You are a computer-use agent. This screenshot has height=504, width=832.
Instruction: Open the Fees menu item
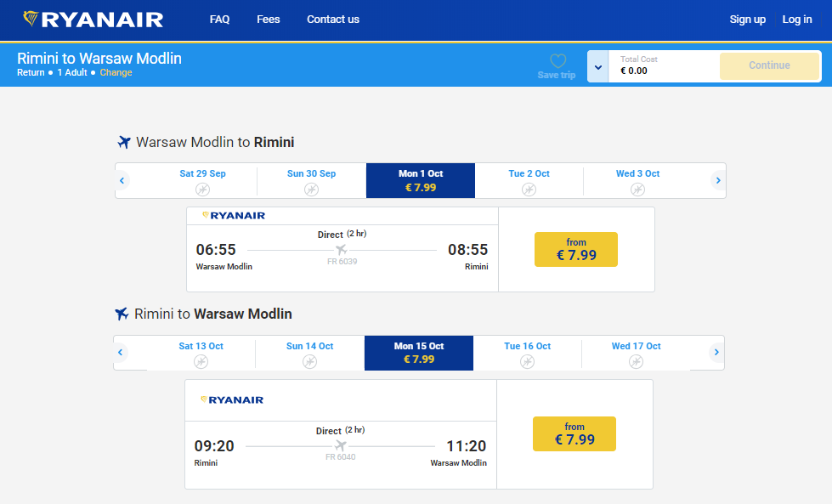(268, 20)
